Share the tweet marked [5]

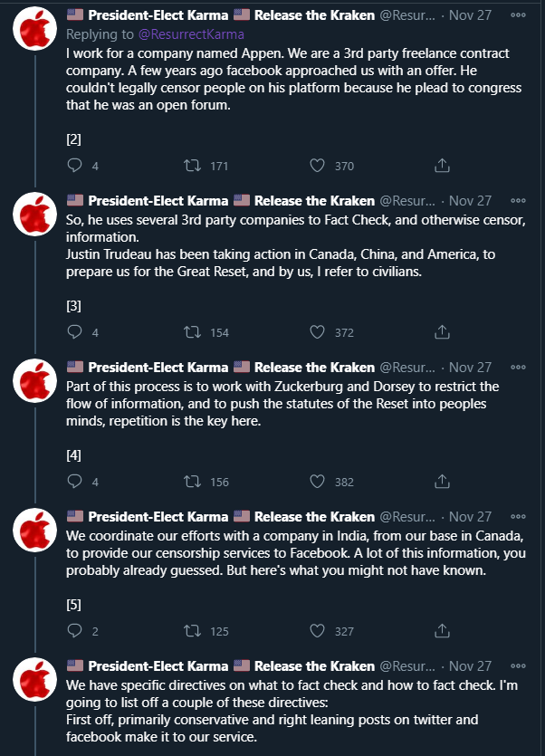[442, 631]
